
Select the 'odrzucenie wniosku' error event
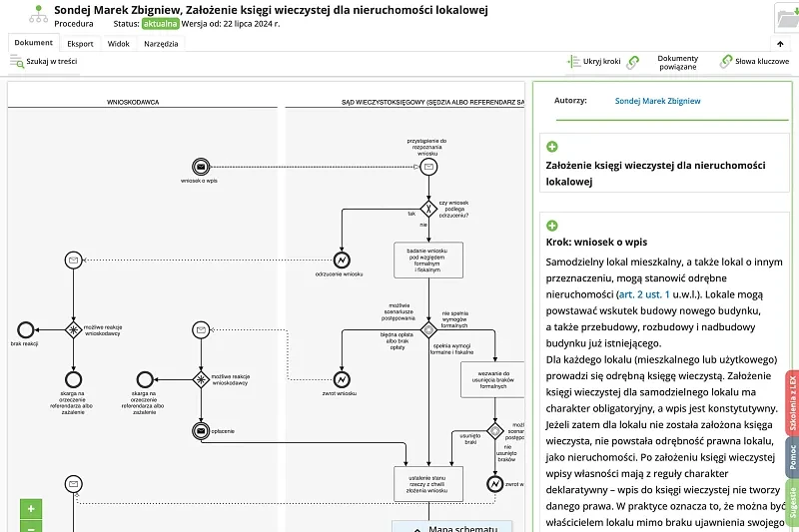[x=342, y=261]
